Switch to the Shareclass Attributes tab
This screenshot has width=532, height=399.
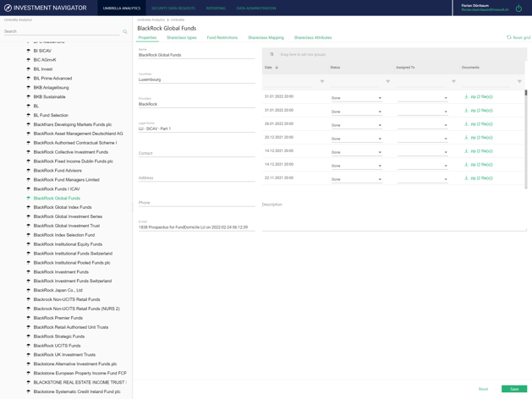tap(313, 38)
